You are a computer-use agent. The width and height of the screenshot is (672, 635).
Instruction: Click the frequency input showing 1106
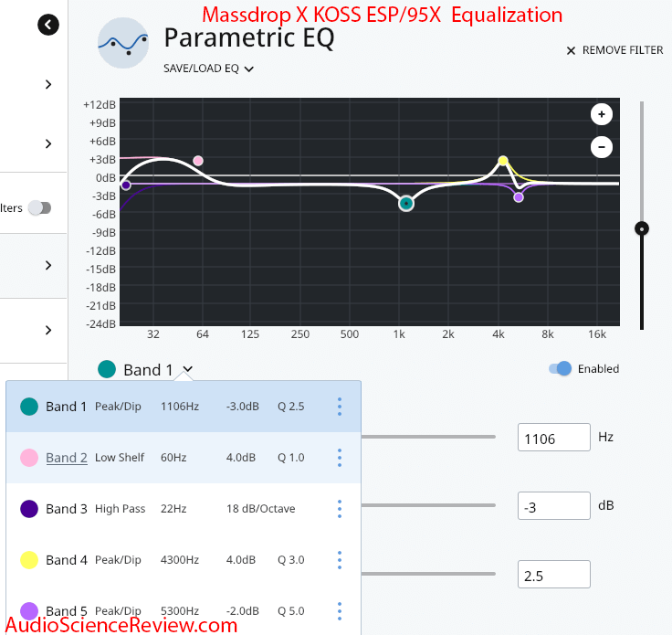click(553, 438)
